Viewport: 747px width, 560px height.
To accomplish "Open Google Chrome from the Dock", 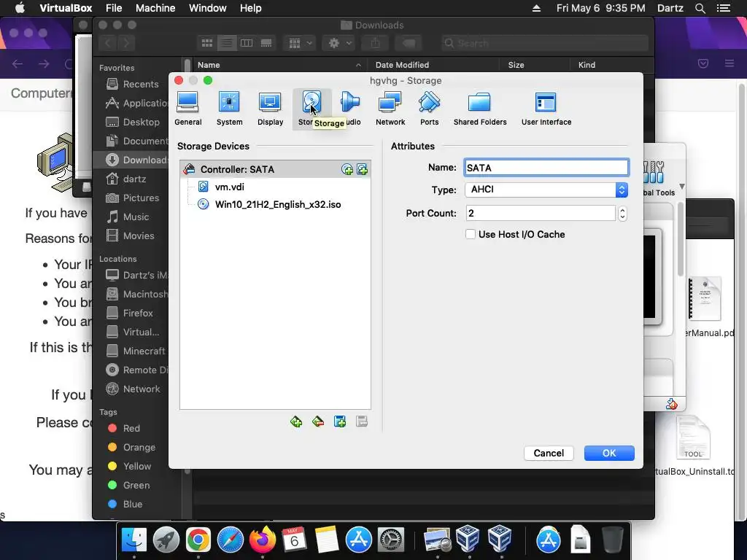I will tap(198, 540).
